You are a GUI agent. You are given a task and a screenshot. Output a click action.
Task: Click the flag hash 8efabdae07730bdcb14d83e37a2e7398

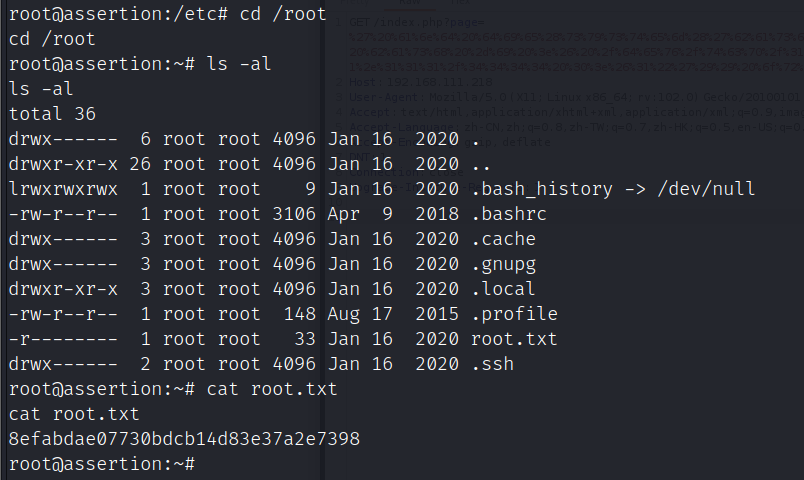[x=185, y=439]
